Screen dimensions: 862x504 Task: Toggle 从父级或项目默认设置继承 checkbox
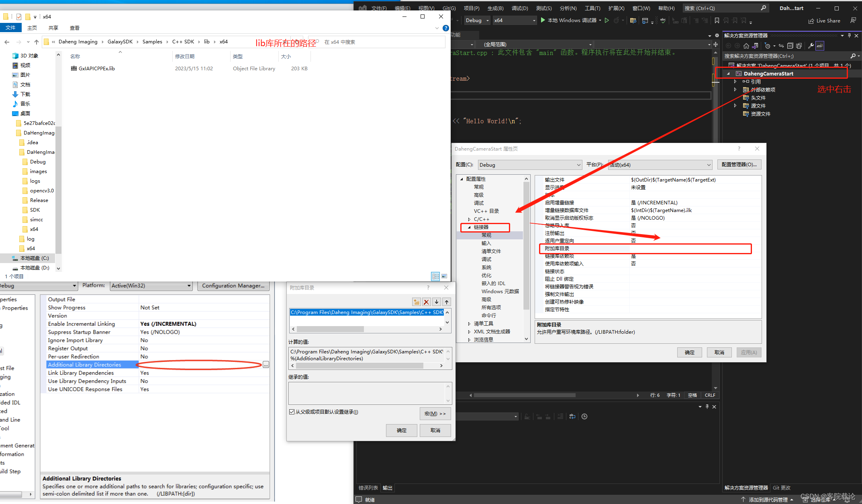(292, 412)
